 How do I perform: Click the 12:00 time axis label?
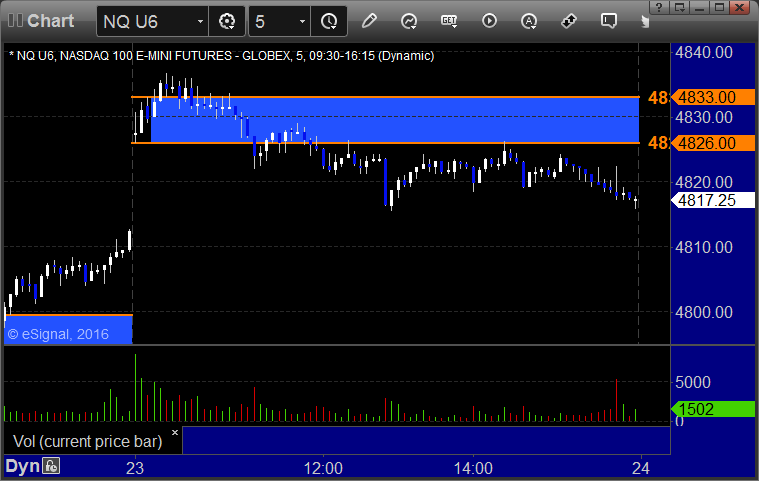point(323,468)
